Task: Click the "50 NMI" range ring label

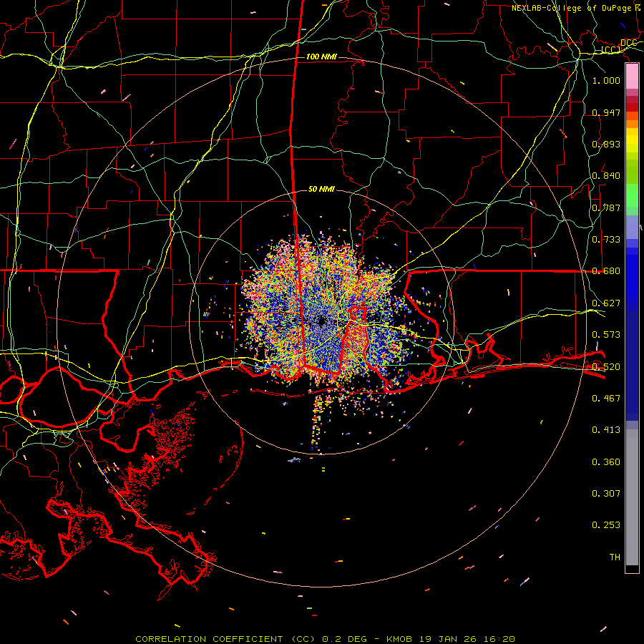Action: (x=321, y=190)
